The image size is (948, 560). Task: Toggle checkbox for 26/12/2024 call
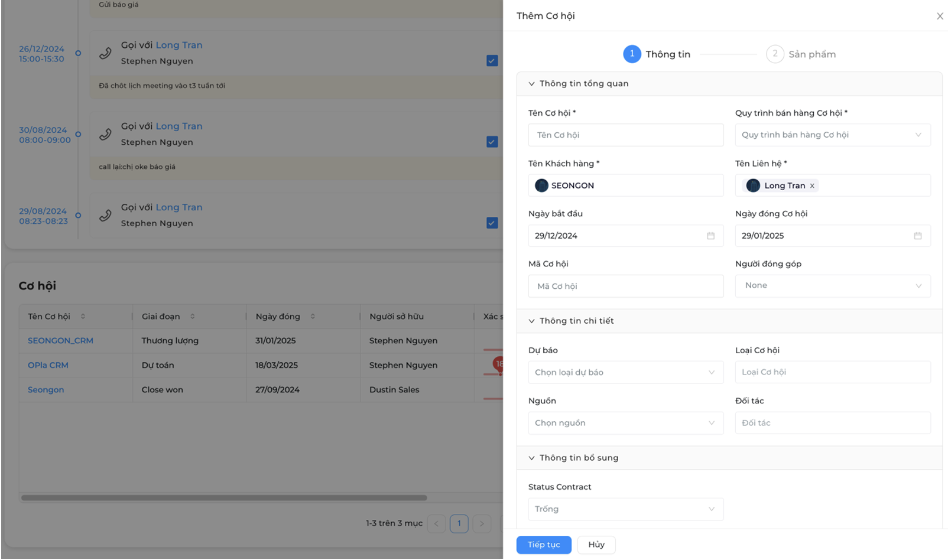492,61
